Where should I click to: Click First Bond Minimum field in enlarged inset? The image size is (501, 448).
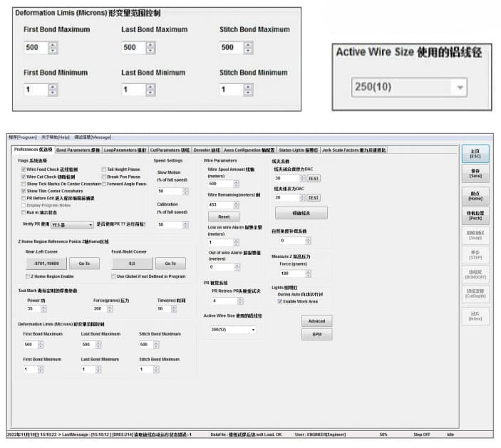click(x=36, y=90)
